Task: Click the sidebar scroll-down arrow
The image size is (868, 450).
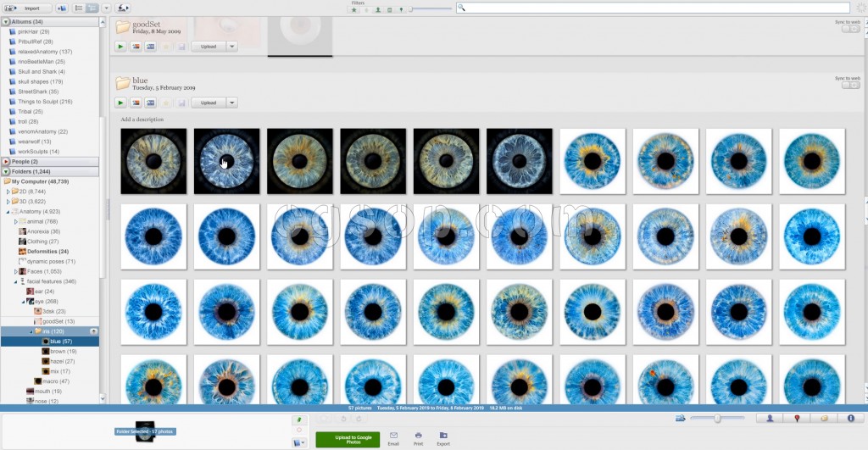Action: 103,398
